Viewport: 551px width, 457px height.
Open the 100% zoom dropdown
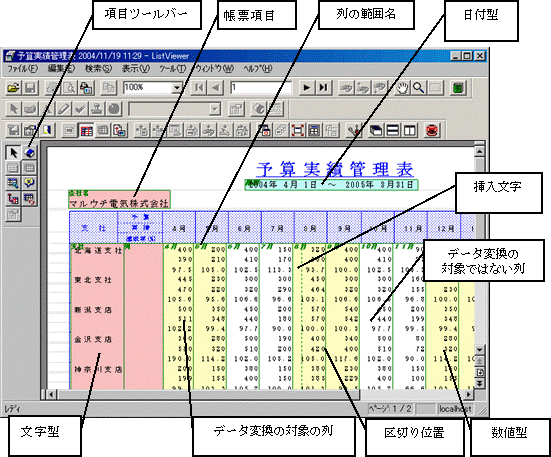(x=176, y=87)
